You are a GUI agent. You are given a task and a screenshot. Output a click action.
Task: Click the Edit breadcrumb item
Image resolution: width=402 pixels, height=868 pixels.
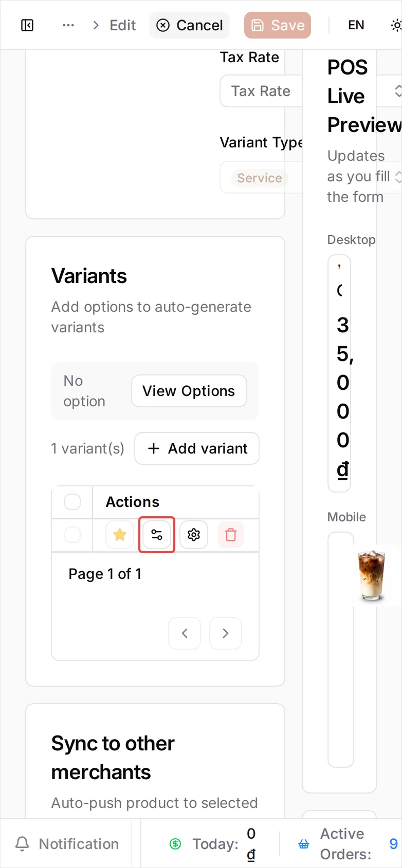pyautogui.click(x=122, y=25)
